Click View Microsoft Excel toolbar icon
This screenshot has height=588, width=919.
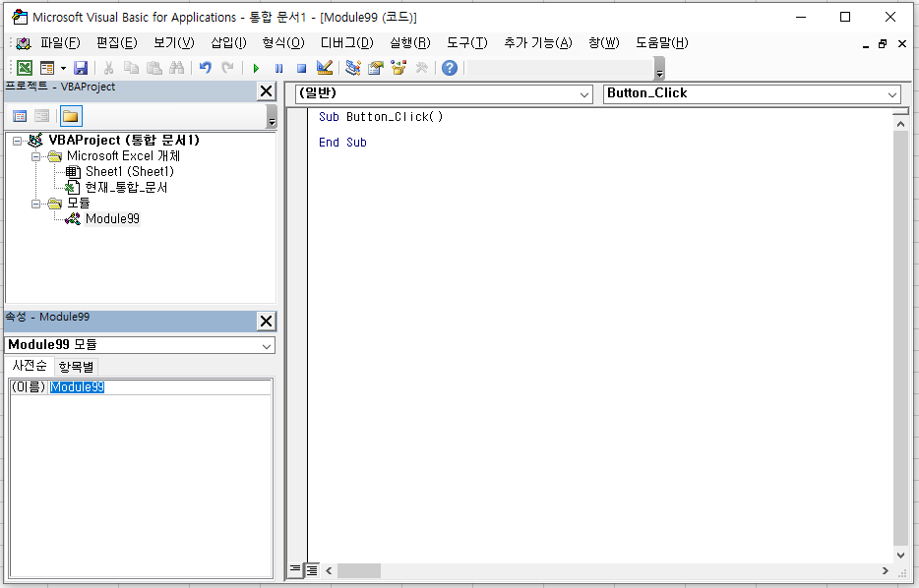(x=24, y=68)
